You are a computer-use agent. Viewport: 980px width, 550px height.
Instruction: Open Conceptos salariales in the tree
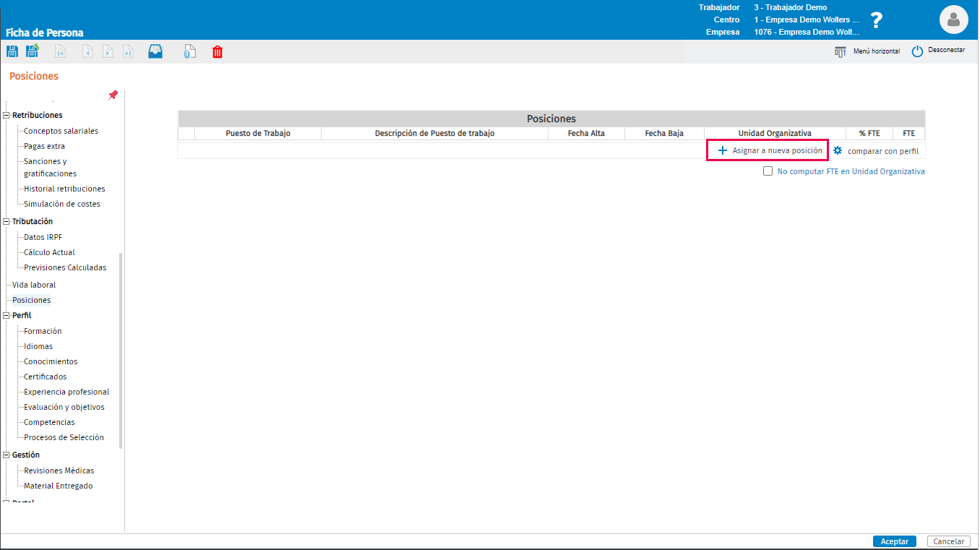point(61,131)
